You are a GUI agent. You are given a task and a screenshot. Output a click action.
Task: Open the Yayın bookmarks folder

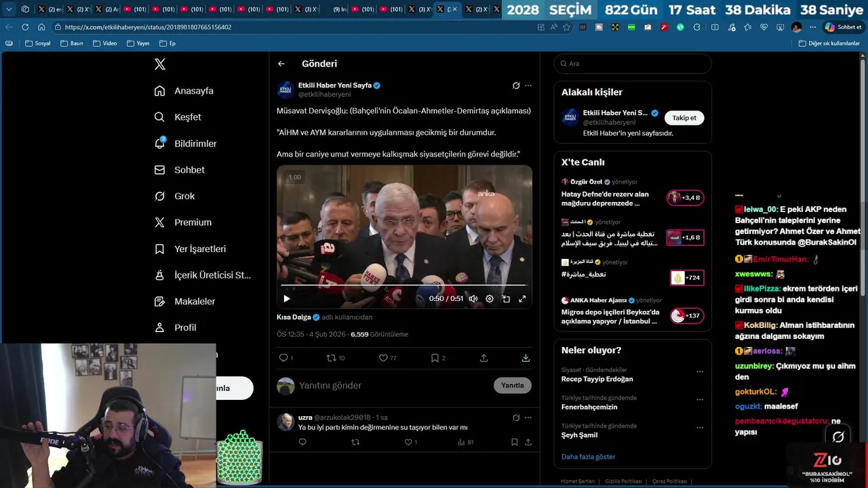click(138, 43)
